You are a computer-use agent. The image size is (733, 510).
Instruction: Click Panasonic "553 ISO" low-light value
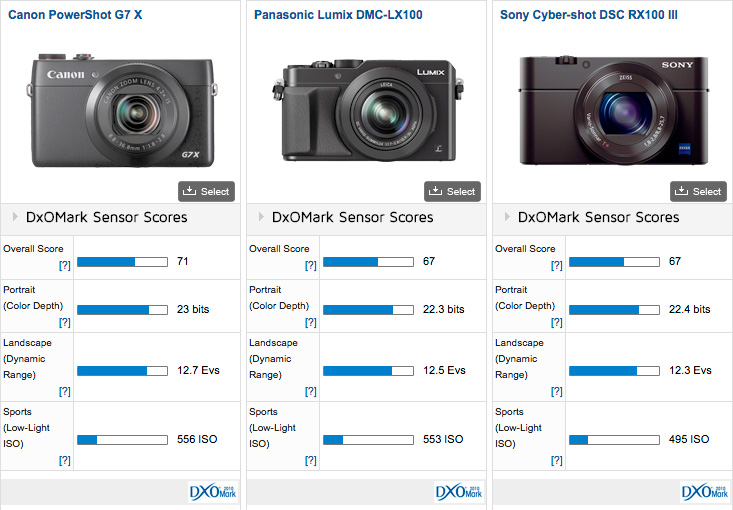click(443, 439)
